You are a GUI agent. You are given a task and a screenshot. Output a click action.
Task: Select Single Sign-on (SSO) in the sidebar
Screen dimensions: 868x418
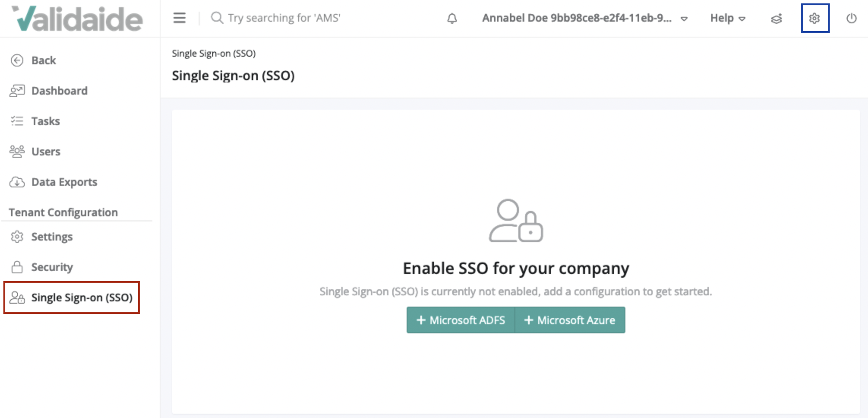(x=82, y=298)
